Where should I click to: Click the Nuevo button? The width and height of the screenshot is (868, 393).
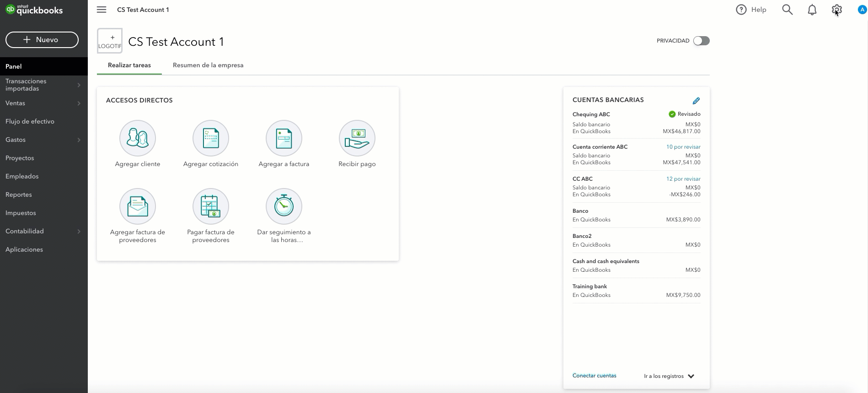coord(42,40)
